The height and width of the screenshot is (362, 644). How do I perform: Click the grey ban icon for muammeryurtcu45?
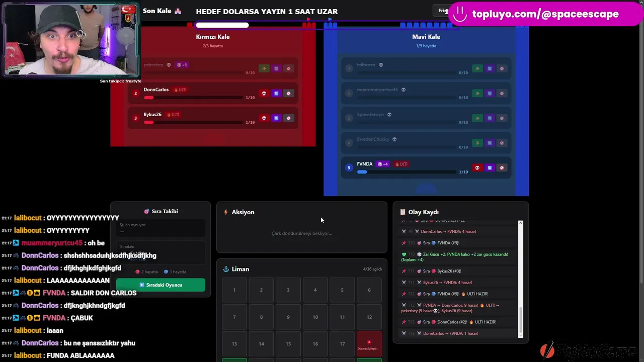coord(502,93)
